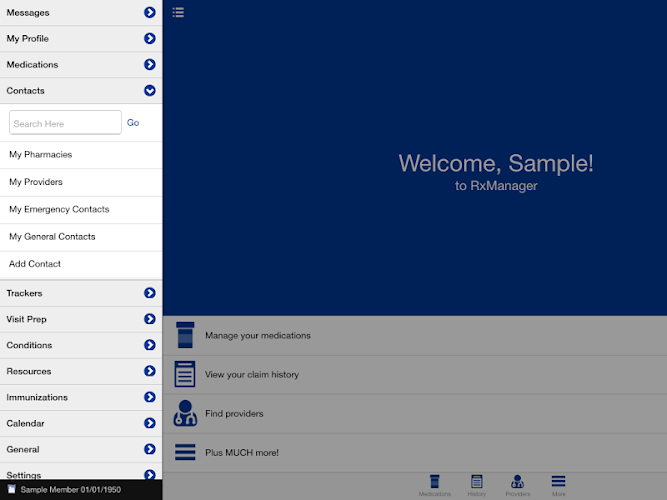The width and height of the screenshot is (667, 500).
Task: Open the Conditions label
Action: tap(29, 345)
